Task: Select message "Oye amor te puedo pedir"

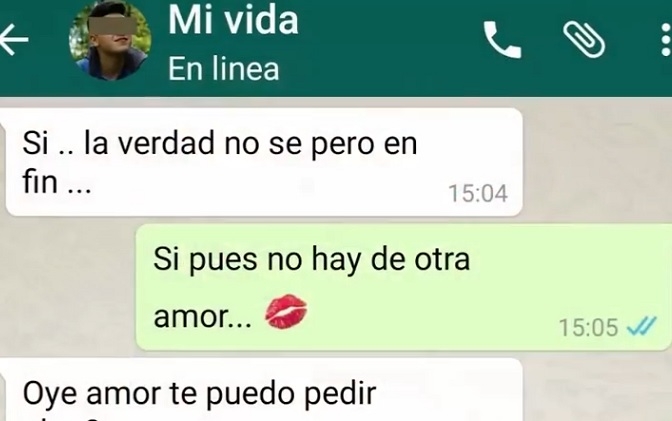Action: [264, 390]
